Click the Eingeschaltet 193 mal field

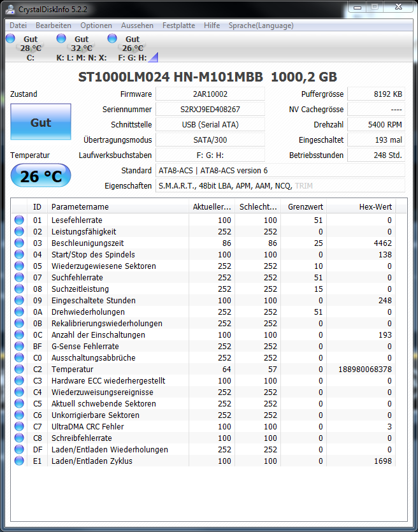pos(377,140)
